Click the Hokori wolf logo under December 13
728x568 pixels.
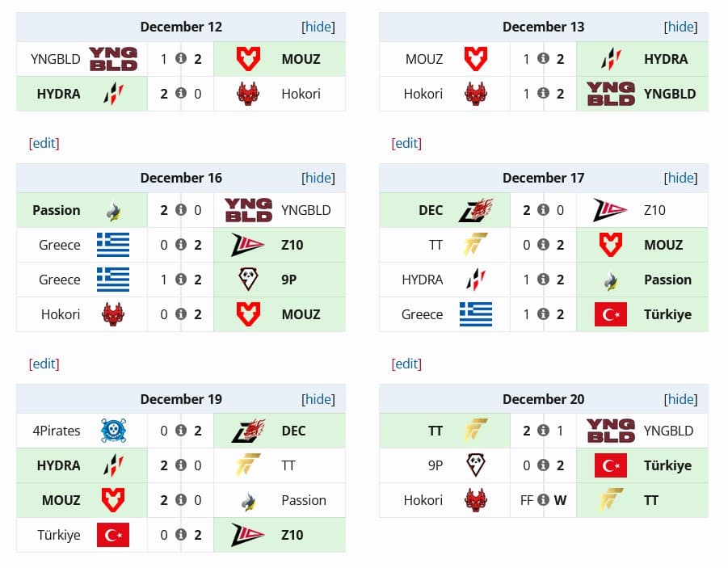[476, 93]
